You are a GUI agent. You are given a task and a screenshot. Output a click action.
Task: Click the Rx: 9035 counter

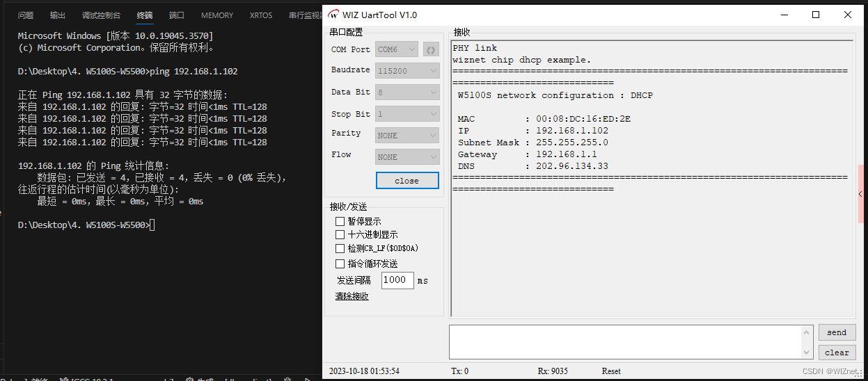coord(553,371)
